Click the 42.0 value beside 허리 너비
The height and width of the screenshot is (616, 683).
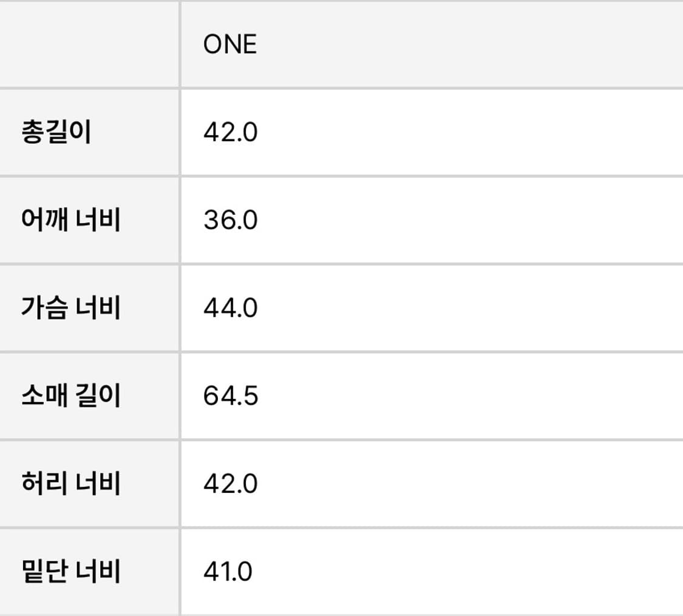[x=231, y=484]
